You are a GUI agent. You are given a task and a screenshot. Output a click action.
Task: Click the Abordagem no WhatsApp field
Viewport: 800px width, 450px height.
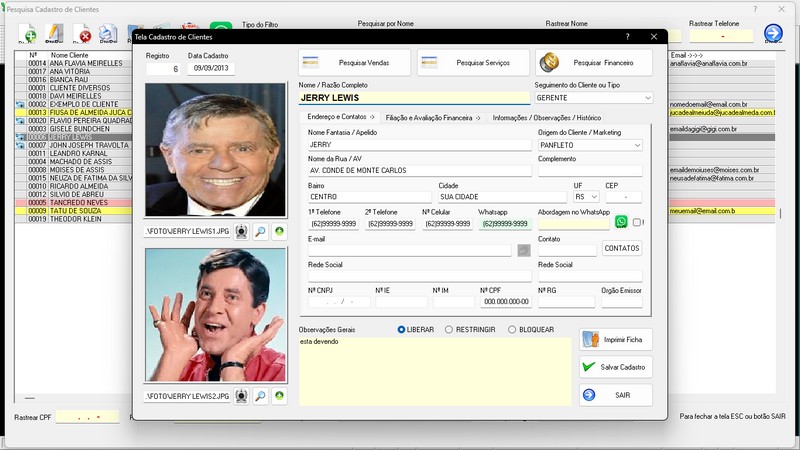[574, 223]
